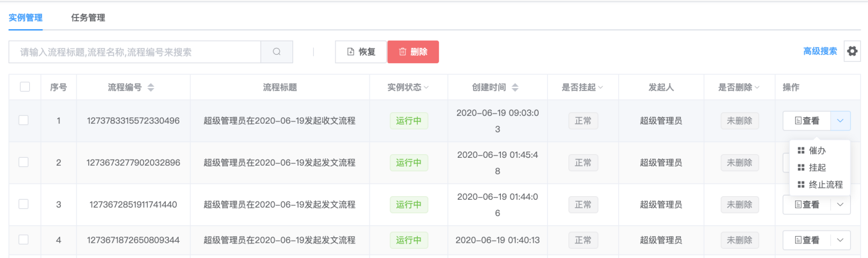Viewport: 868px width, 258px height.
Task: Sort by 创建时间 column sort arrows
Action: [x=515, y=87]
